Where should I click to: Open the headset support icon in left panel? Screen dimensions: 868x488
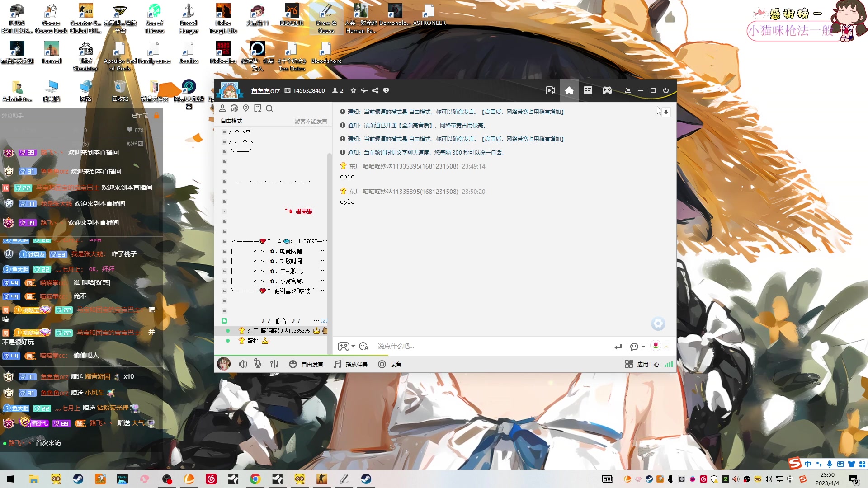click(x=234, y=108)
